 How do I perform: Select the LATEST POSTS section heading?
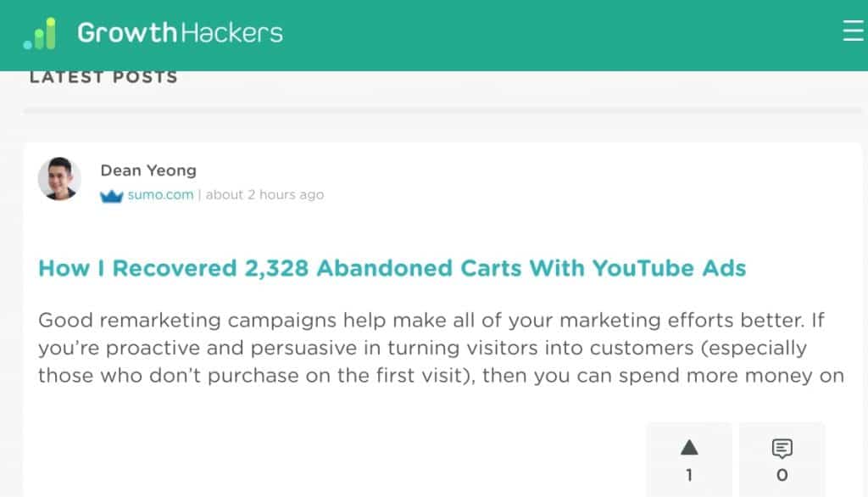click(x=103, y=77)
